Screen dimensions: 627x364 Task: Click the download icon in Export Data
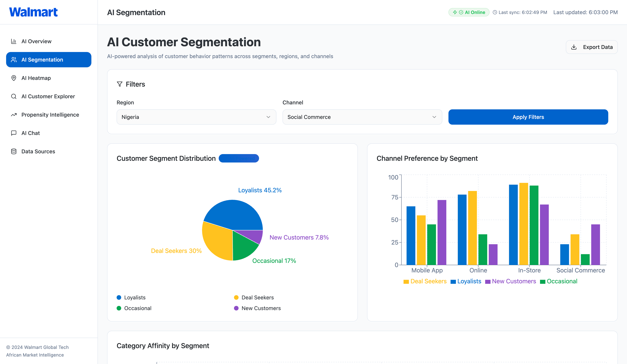click(574, 47)
